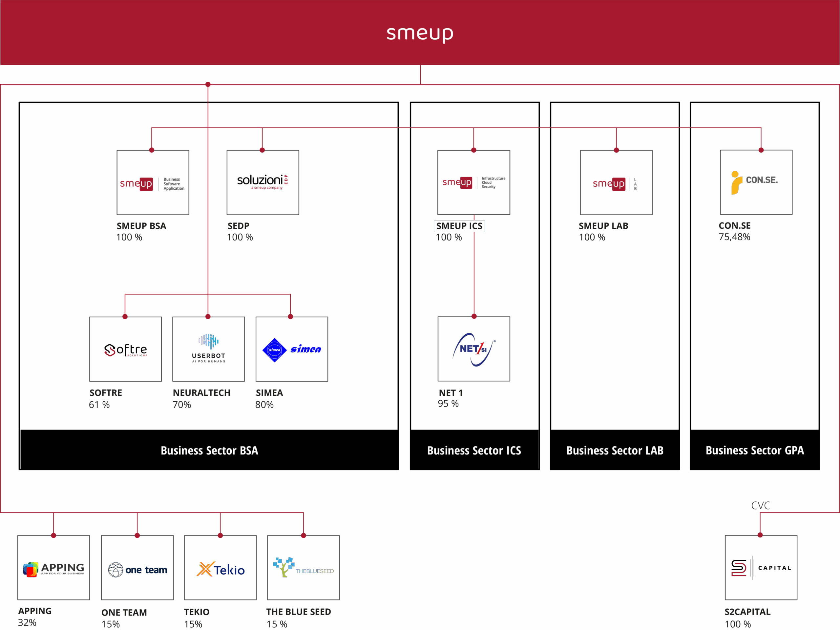Viewport: 840px width, 630px height.
Task: Select the One Team logo tile
Action: (137, 568)
